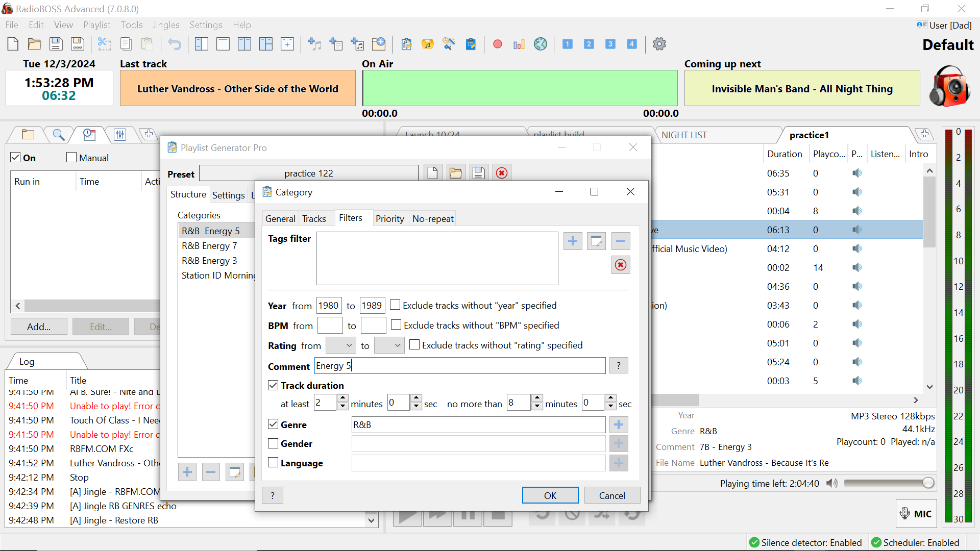Open the Structure tab in Playlist Generator
980x551 pixels.
188,194
